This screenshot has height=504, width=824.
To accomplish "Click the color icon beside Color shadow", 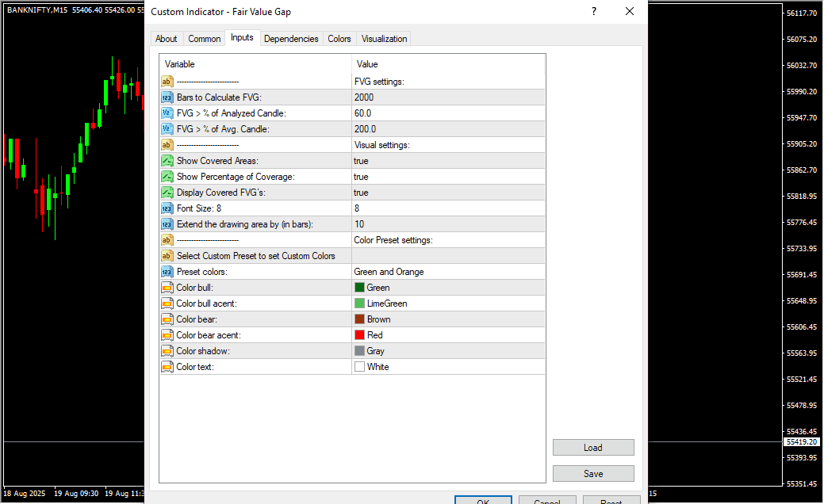I will point(167,351).
